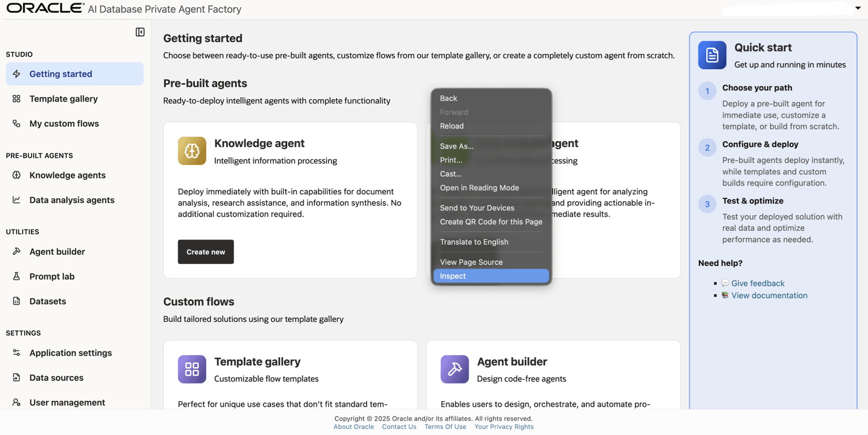Click the Knowledge agent brain icon
The height and width of the screenshot is (435, 868).
point(192,151)
